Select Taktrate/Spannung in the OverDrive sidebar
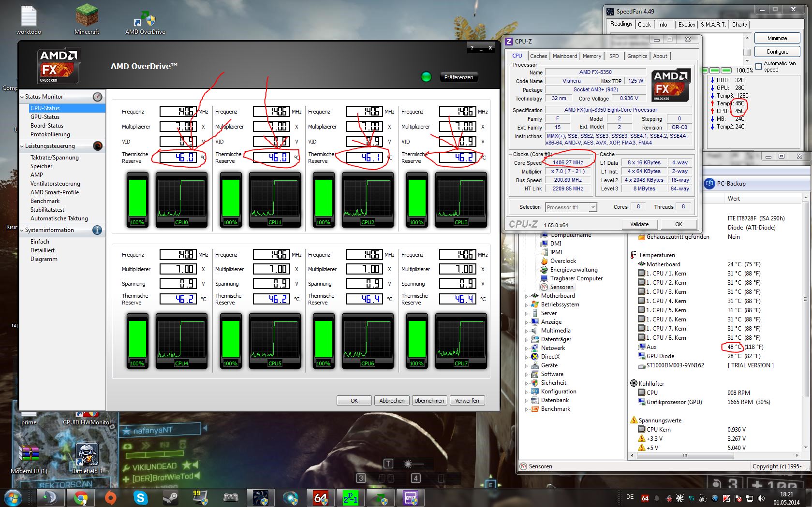This screenshot has width=812, height=507. [x=55, y=158]
